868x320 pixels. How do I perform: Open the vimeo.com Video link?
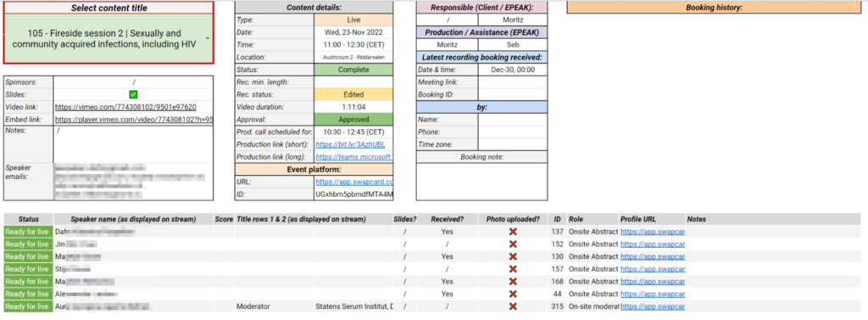125,107
